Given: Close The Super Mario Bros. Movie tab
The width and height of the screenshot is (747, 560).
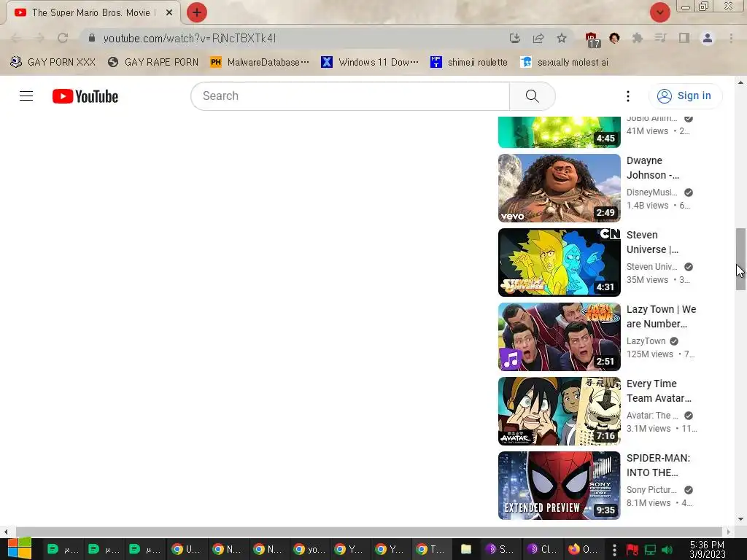Looking at the screenshot, I should click(169, 13).
